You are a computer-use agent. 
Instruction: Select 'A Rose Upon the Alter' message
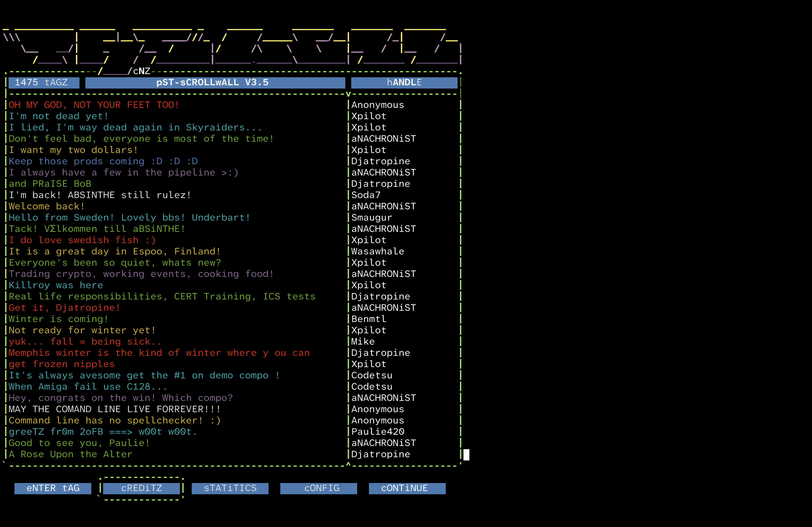pyautogui.click(x=70, y=454)
